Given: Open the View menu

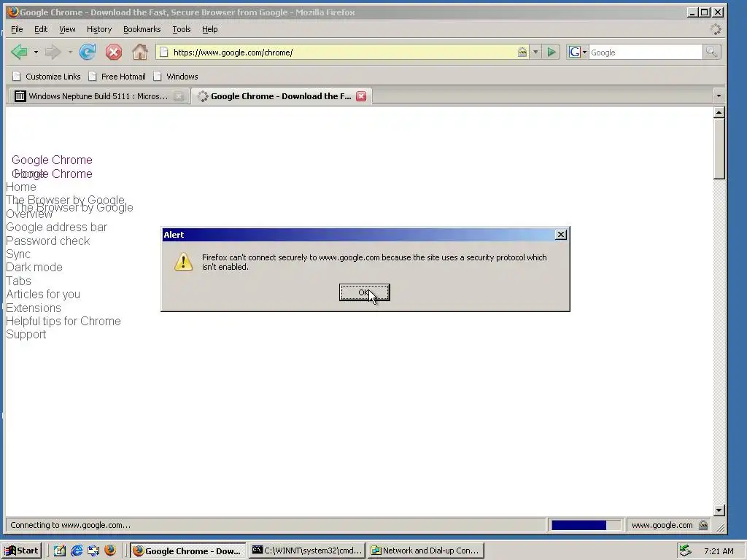Looking at the screenshot, I should tap(67, 29).
